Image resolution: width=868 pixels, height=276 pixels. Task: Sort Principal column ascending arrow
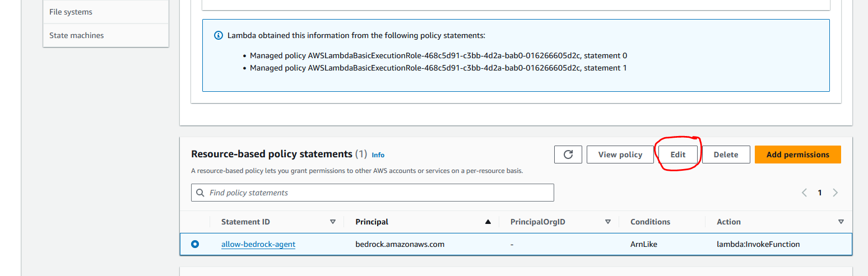coord(488,222)
